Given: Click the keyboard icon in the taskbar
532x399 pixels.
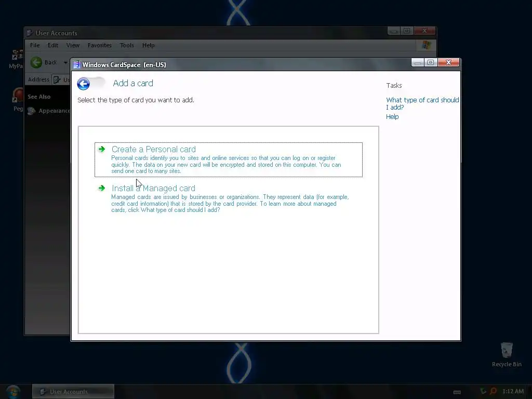Looking at the screenshot, I should pyautogui.click(x=457, y=392).
